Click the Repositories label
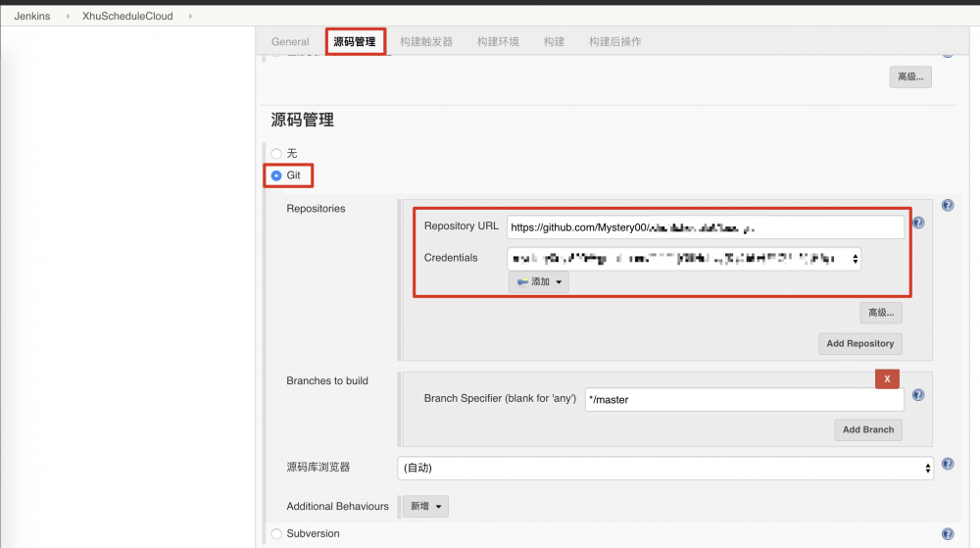Viewport: 980px width, 548px height. (x=316, y=209)
